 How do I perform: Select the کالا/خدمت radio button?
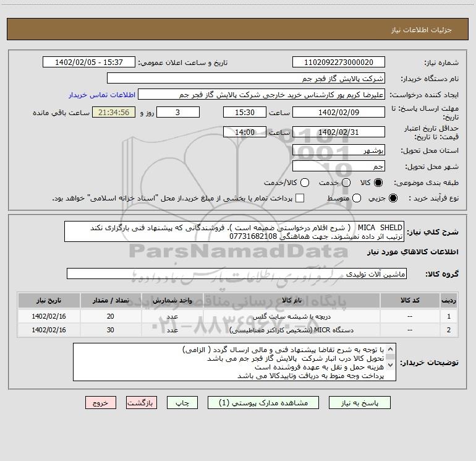(x=305, y=183)
